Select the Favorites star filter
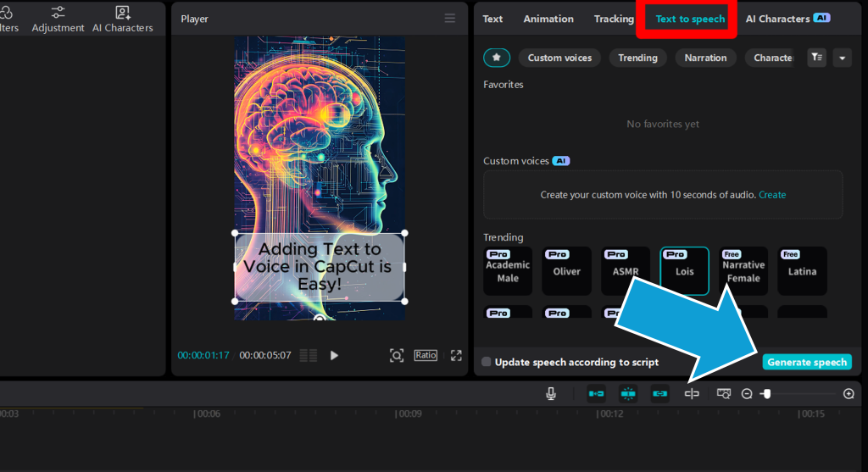Image resolution: width=868 pixels, height=472 pixels. [x=497, y=58]
